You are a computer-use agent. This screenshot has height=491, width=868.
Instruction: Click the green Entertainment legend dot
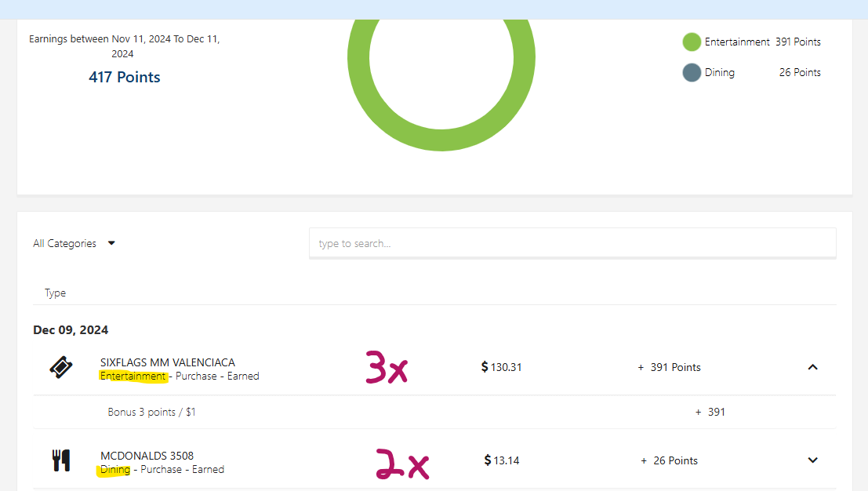tap(691, 42)
